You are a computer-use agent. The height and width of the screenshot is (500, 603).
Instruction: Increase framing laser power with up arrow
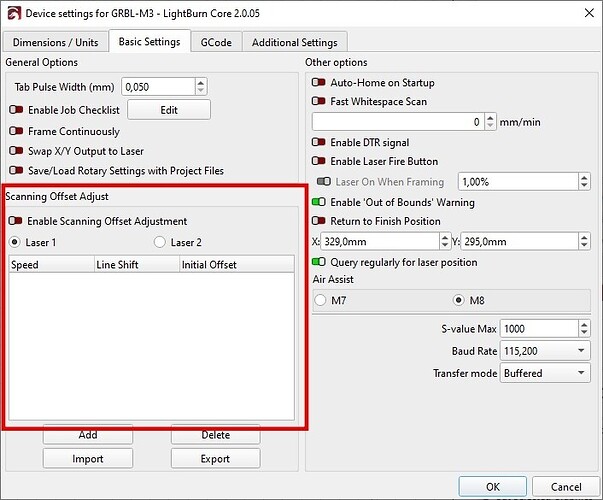pyautogui.click(x=584, y=177)
